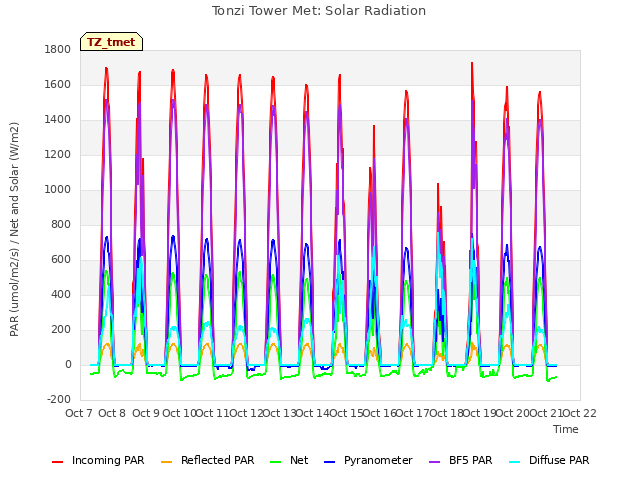Click the x-axis Time label
The image size is (640, 480).
pos(566,429)
